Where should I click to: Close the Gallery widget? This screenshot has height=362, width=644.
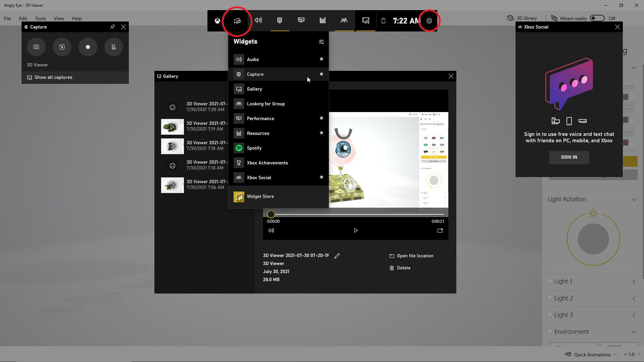[451, 76]
